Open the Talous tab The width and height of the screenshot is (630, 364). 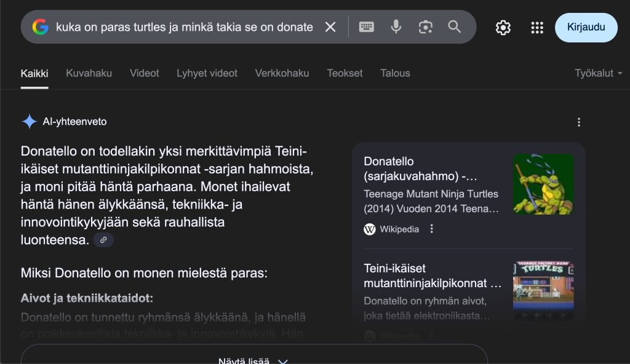(396, 73)
